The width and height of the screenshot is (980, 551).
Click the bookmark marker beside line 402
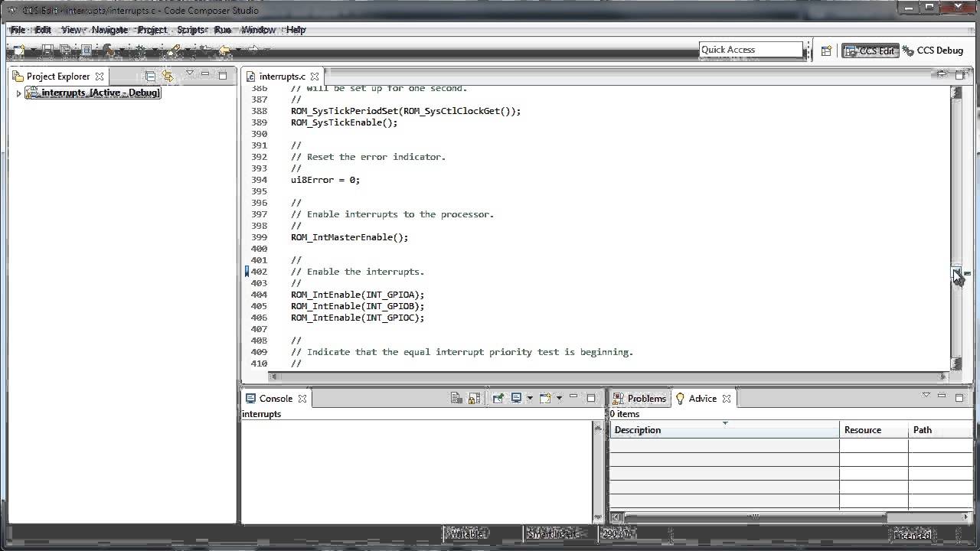[x=247, y=271]
